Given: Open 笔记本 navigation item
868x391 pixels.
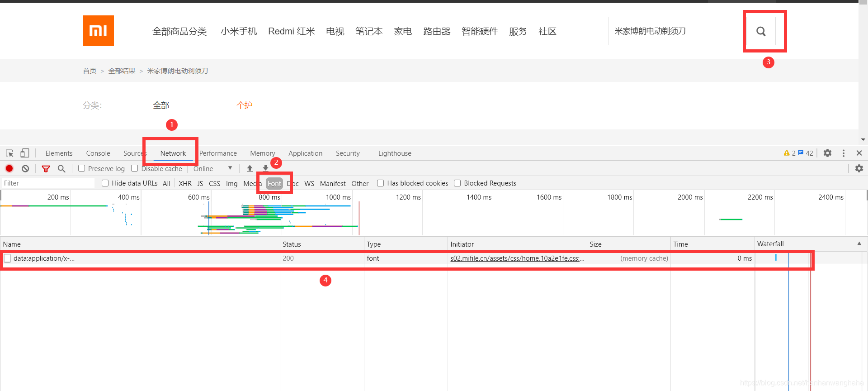Looking at the screenshot, I should [369, 31].
